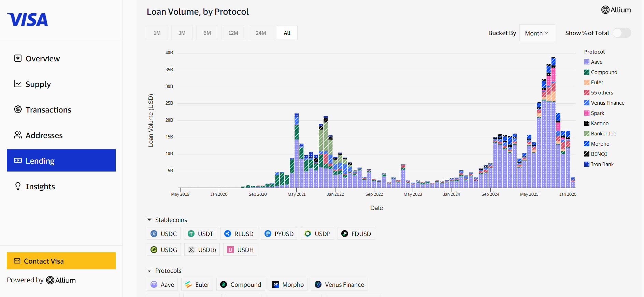Switch to the 12M time range
The height and width of the screenshot is (297, 644).
tap(233, 33)
